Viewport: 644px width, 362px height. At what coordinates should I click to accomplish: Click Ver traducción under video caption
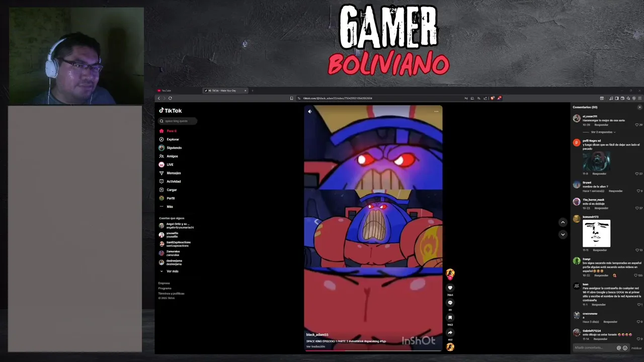(x=315, y=346)
